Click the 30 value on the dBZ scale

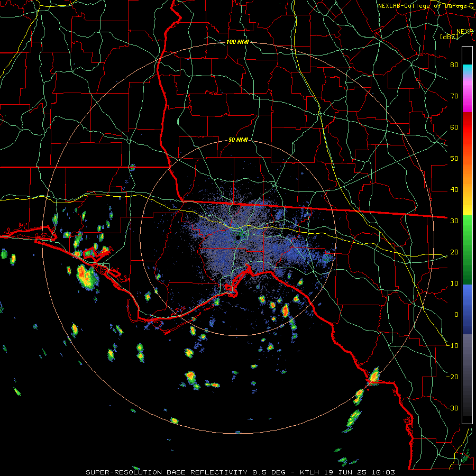tap(454, 221)
